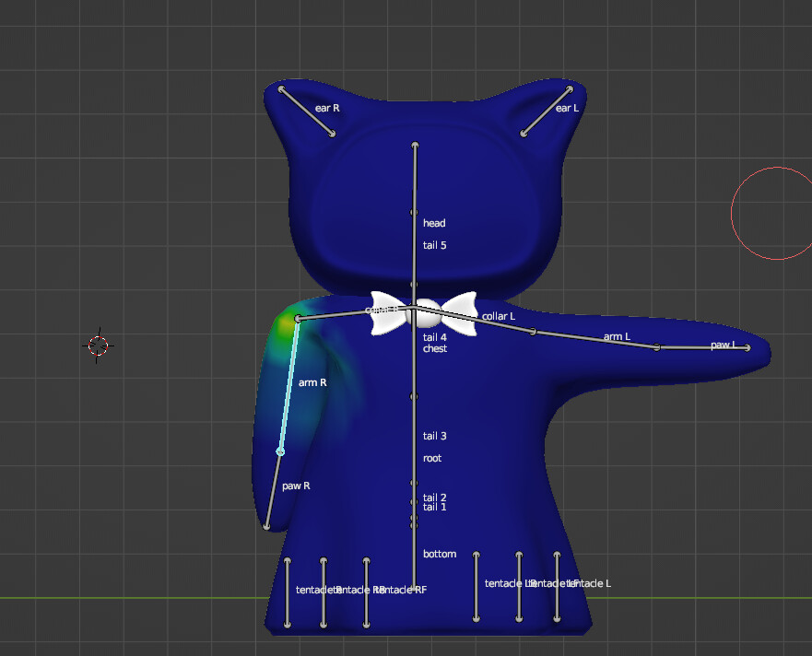This screenshot has width=812, height=656.
Task: Click the 'tail 2' bone label
Action: click(434, 497)
